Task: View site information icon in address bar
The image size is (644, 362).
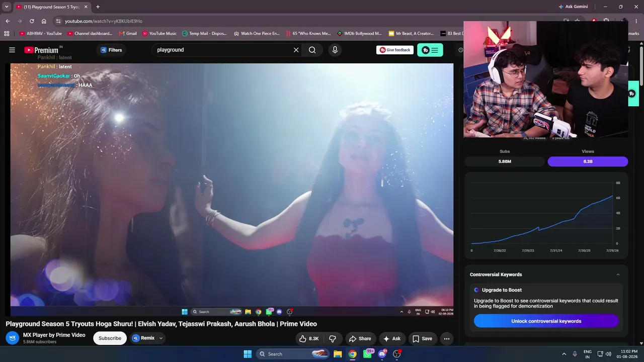Action: pyautogui.click(x=58, y=21)
